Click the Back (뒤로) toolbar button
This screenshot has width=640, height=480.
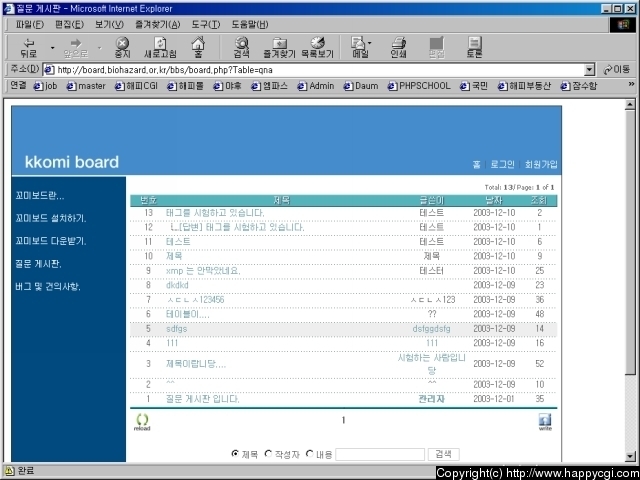(x=29, y=48)
